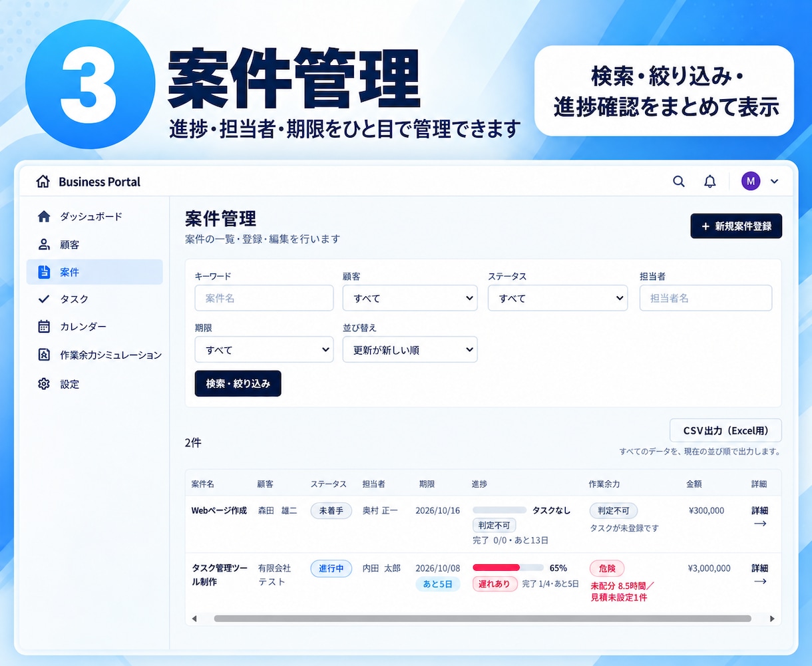Click the Business Portal title
Viewport: 812px width, 666px height.
click(99, 182)
